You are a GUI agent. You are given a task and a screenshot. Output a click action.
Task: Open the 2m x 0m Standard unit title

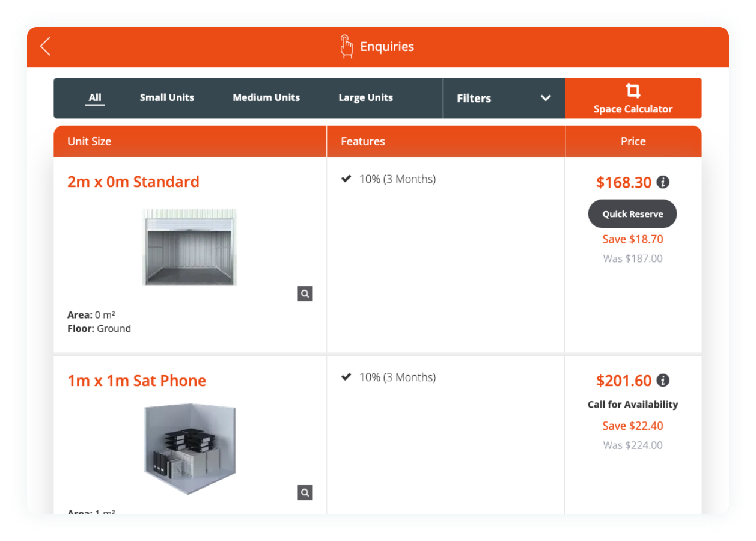pos(133,182)
